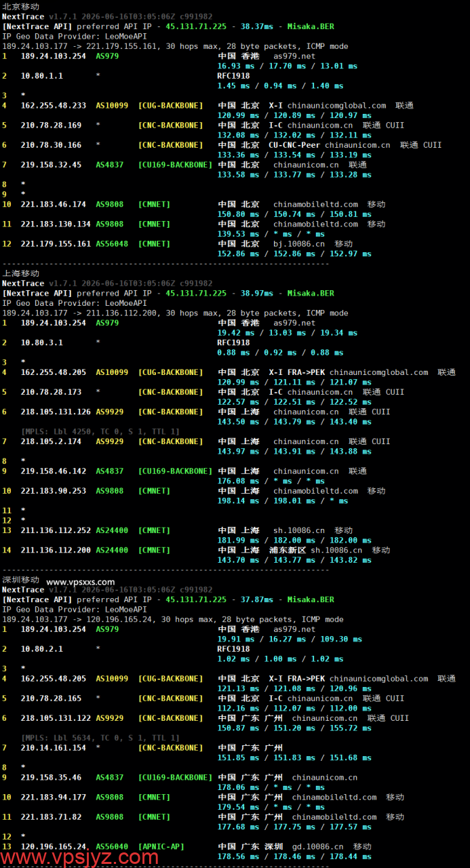
Task: Select IP address 210.78.28.173
Action: [x=52, y=392]
